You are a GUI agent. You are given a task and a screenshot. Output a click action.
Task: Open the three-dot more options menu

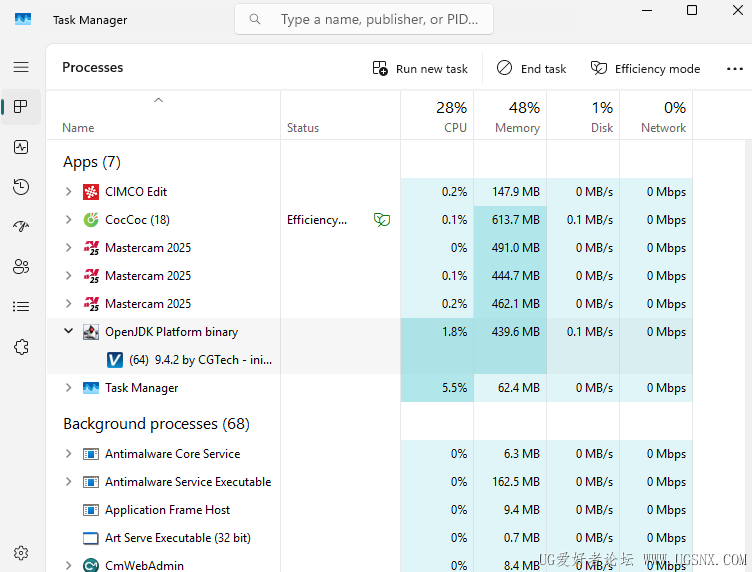click(734, 69)
